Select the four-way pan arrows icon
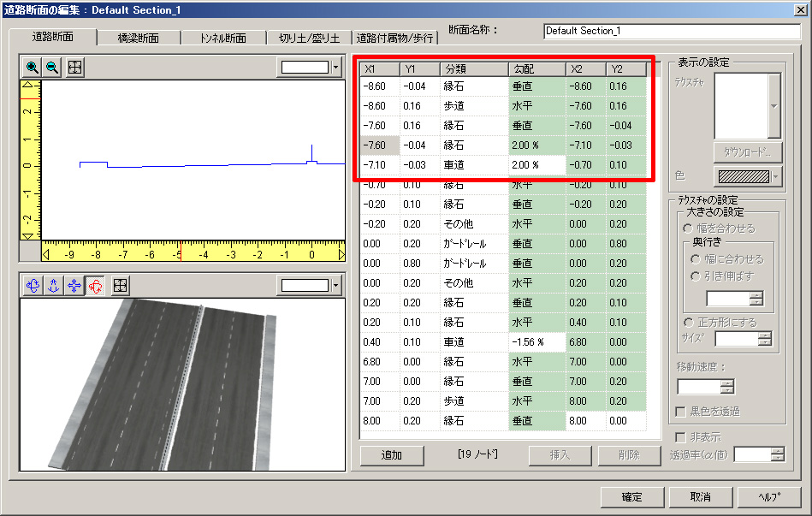The width and height of the screenshot is (812, 516). (x=74, y=286)
